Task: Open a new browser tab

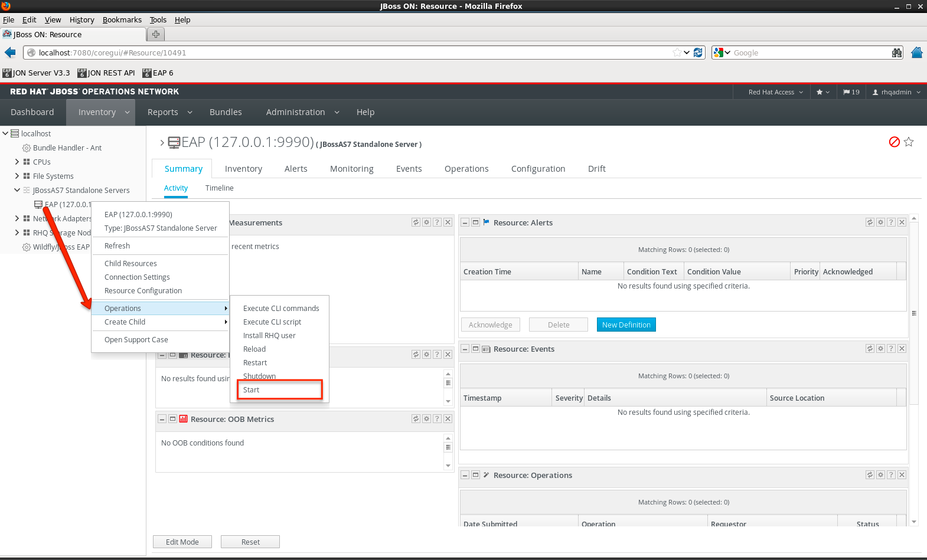Action: (156, 34)
